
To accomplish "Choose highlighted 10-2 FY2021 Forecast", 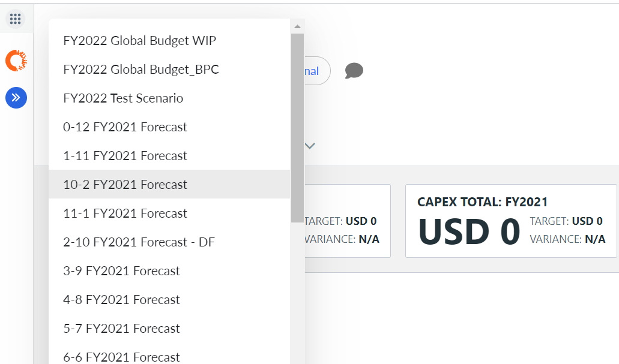I will 169,184.
